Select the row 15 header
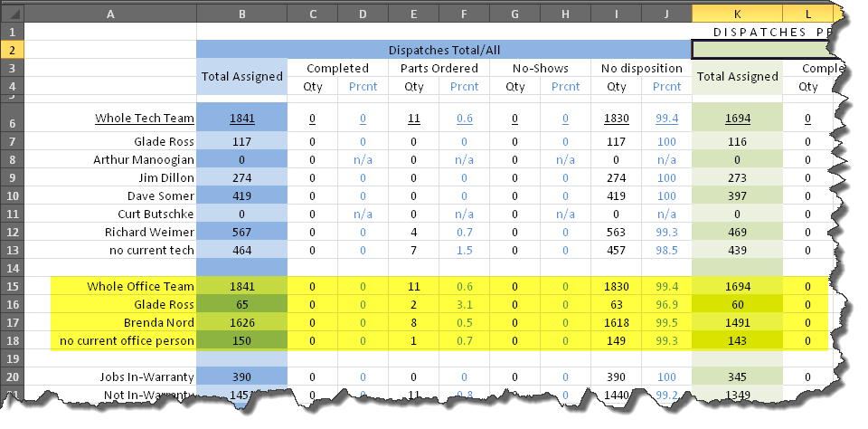 pyautogui.click(x=14, y=286)
